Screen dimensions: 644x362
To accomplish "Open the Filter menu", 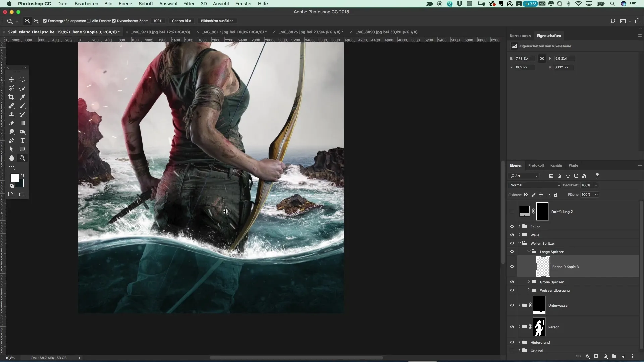I will pyautogui.click(x=189, y=4).
